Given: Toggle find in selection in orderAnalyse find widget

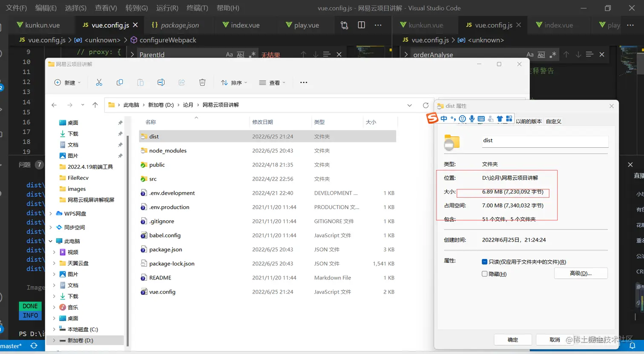Looking at the screenshot, I should tap(590, 55).
